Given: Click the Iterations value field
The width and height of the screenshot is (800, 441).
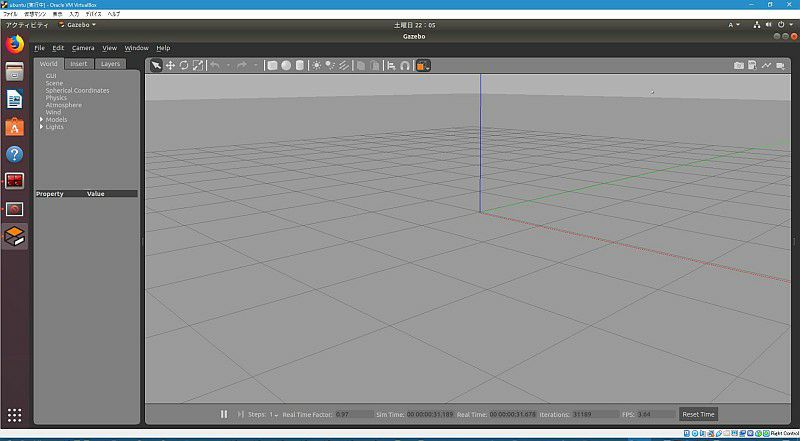Looking at the screenshot, I should tap(595, 414).
